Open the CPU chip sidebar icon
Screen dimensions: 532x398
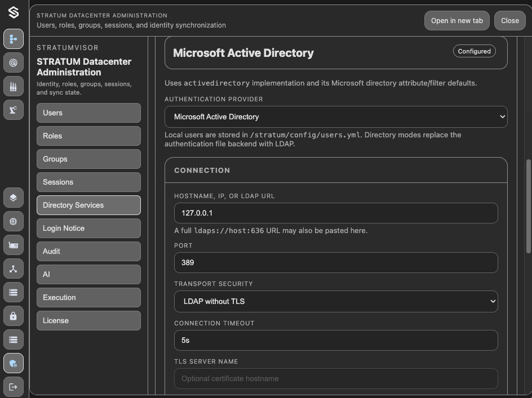[14, 221]
